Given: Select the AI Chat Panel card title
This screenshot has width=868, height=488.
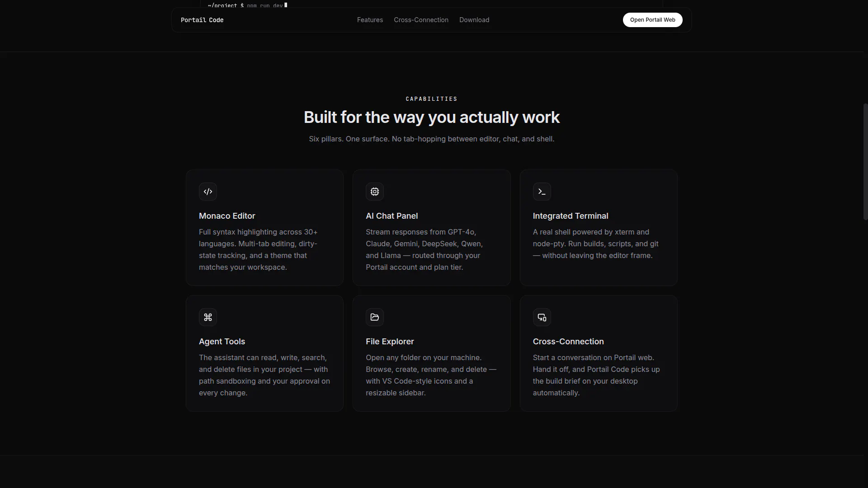Looking at the screenshot, I should 392,216.
